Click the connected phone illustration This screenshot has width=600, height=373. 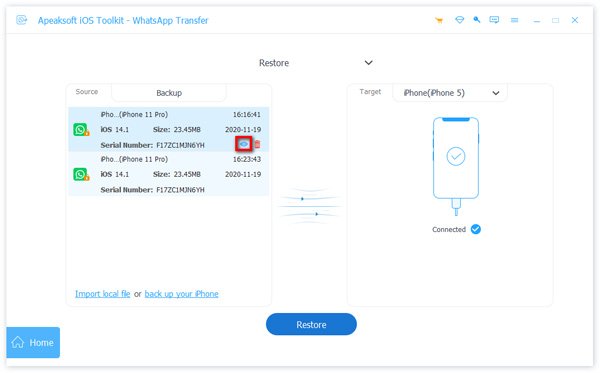click(456, 166)
